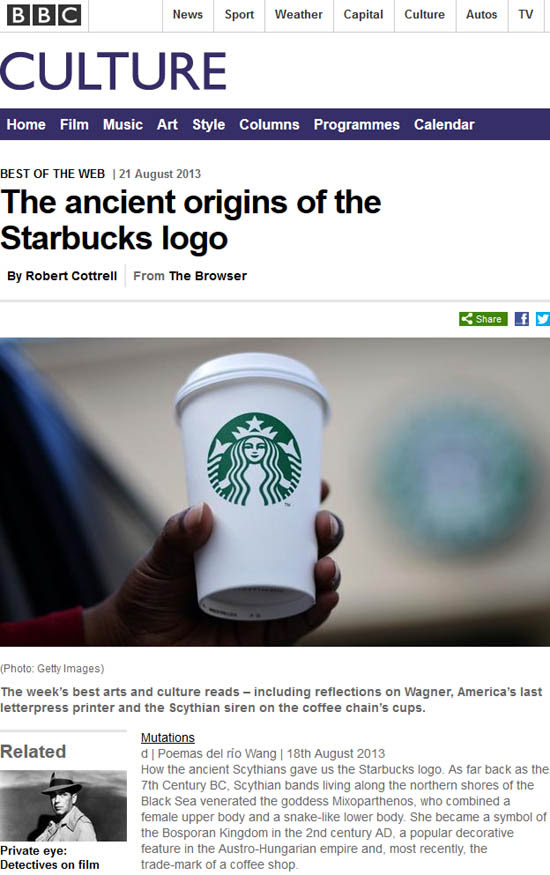
Task: Open the Art section tab
Action: [167, 124]
